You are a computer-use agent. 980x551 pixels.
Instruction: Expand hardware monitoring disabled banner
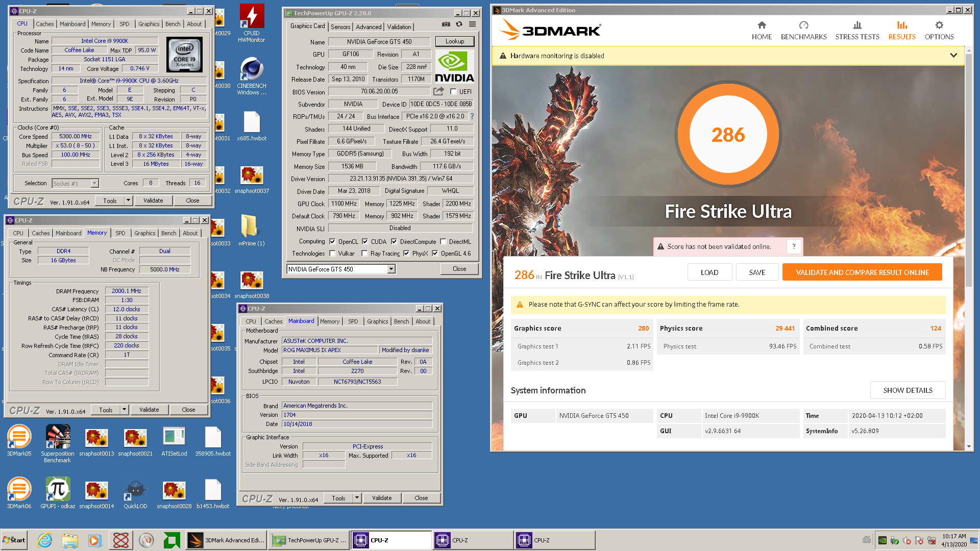953,56
